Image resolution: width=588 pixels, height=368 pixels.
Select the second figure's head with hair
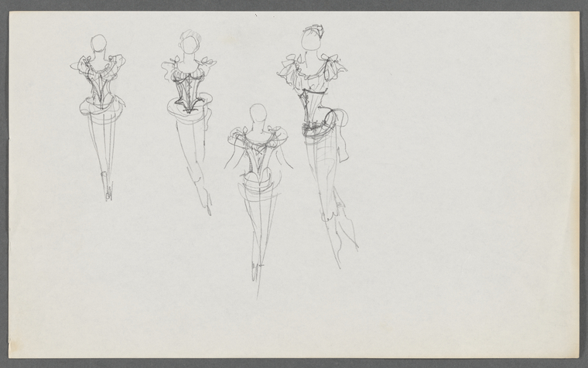pyautogui.click(x=190, y=42)
